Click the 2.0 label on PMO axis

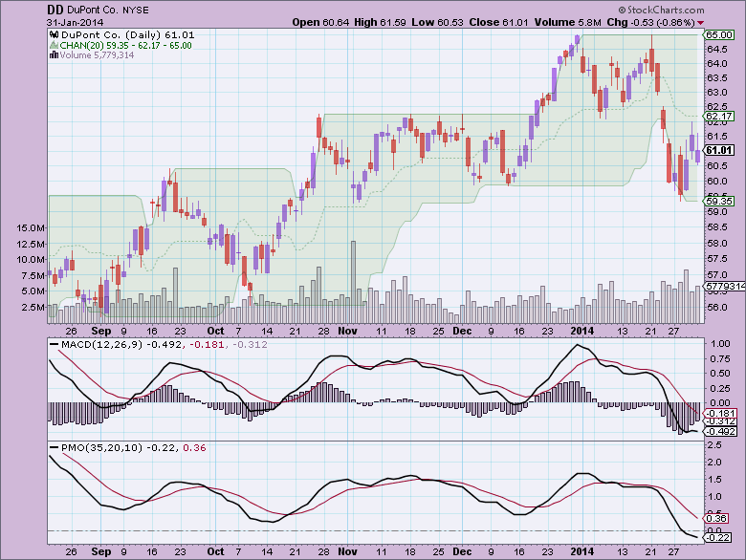(x=715, y=463)
